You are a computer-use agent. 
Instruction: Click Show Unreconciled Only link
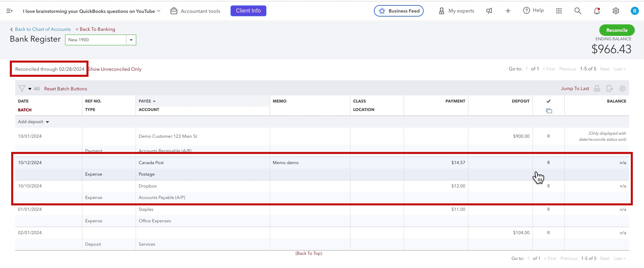pos(115,69)
